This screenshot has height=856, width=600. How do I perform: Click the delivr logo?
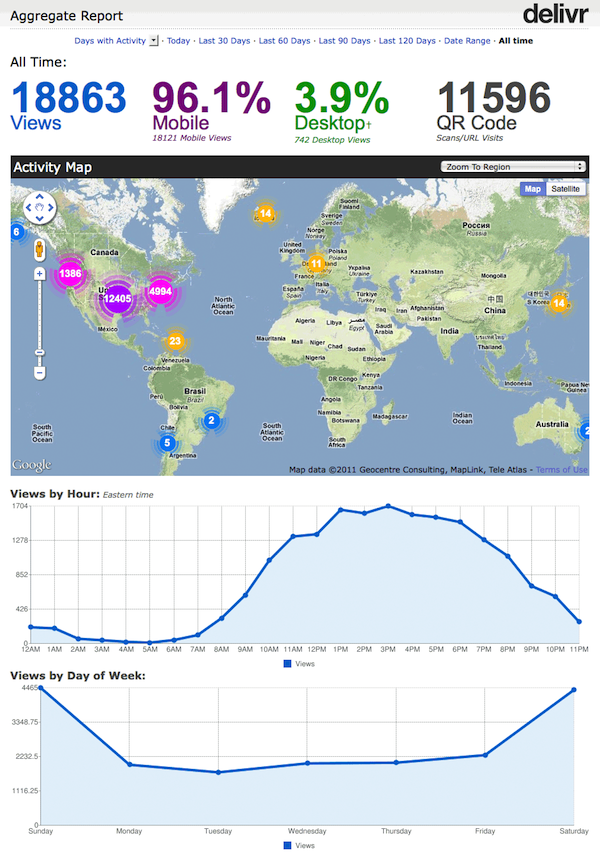(555, 14)
